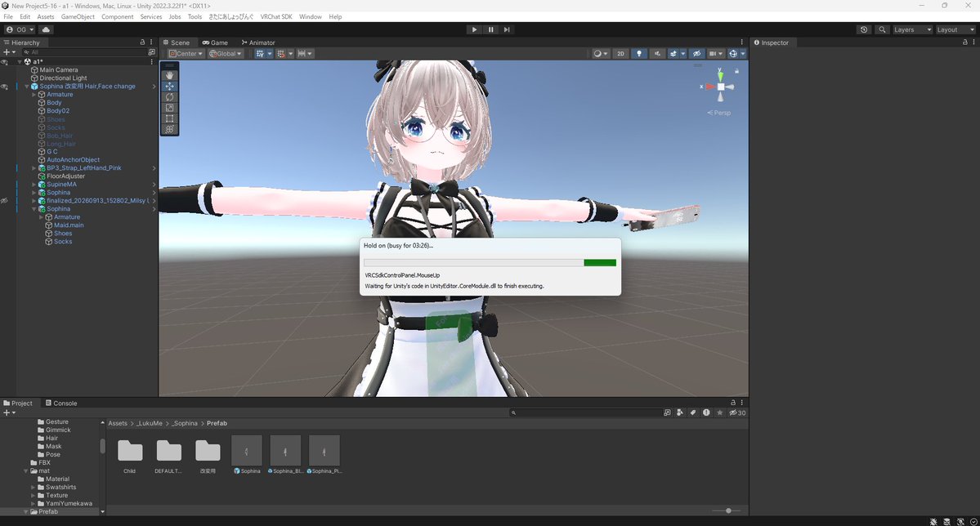This screenshot has height=526, width=980.
Task: Click the Project search by log type icon
Action: tap(705, 412)
